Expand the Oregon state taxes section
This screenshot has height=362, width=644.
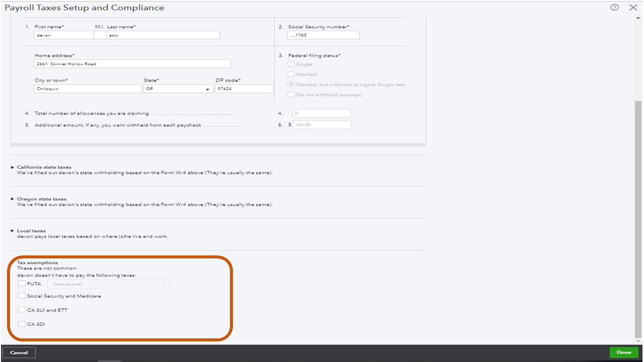[13, 199]
